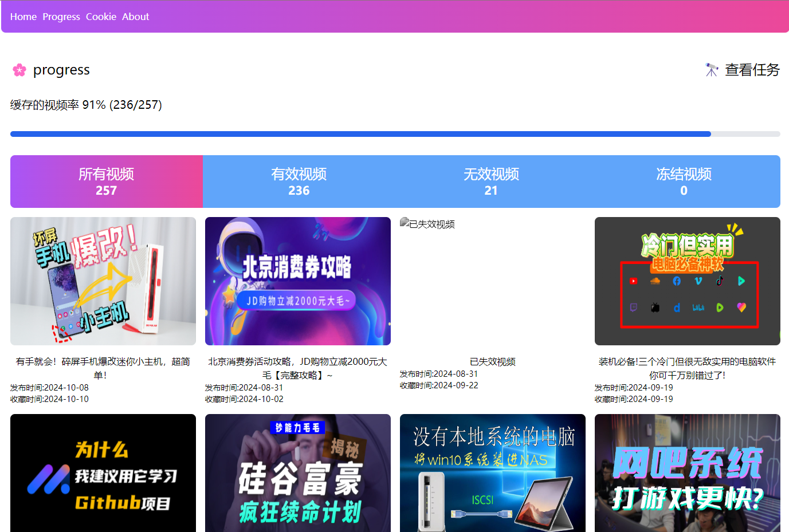Viewport: 789px width, 532px height.
Task: Click the broken image icon of 已失效视频
Action: click(x=405, y=223)
